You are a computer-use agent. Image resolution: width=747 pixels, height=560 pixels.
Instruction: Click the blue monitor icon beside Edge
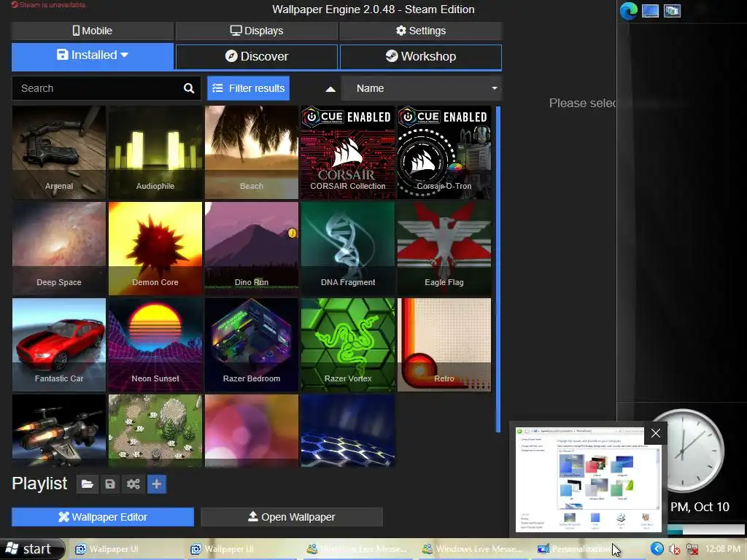(650, 10)
